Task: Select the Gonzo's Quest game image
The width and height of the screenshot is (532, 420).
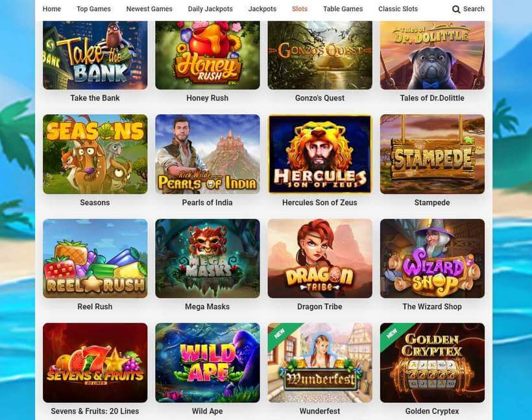Action: click(x=320, y=55)
